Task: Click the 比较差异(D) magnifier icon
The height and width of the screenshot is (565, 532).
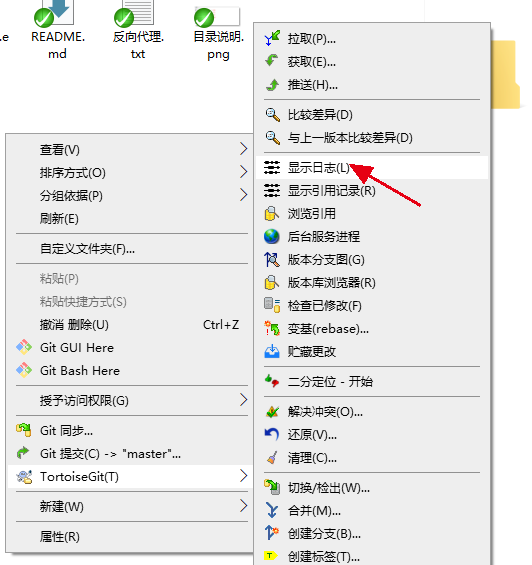Action: pos(272,115)
